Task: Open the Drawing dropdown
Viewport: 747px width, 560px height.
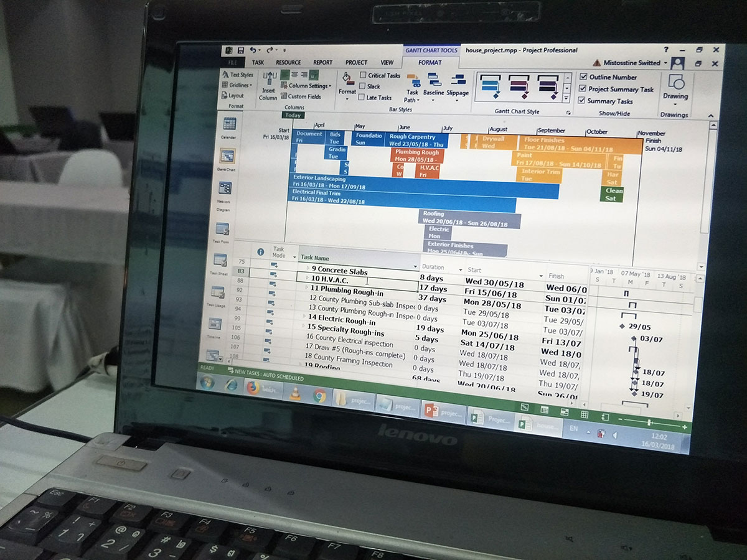Action: coord(675,90)
